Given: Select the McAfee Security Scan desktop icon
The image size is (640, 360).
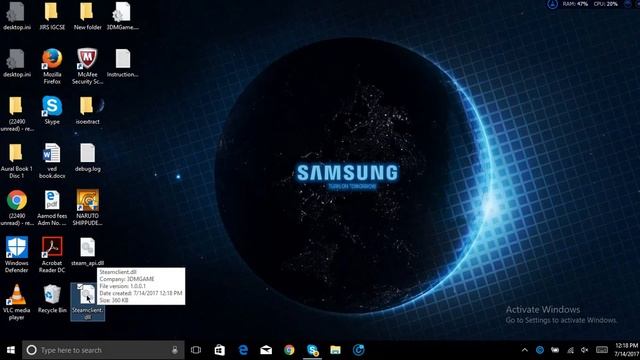Looking at the screenshot, I should click(x=87, y=66).
